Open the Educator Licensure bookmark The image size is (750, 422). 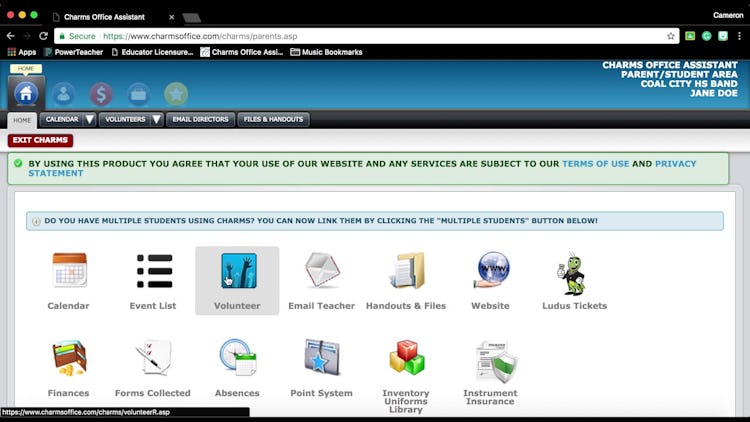(152, 52)
